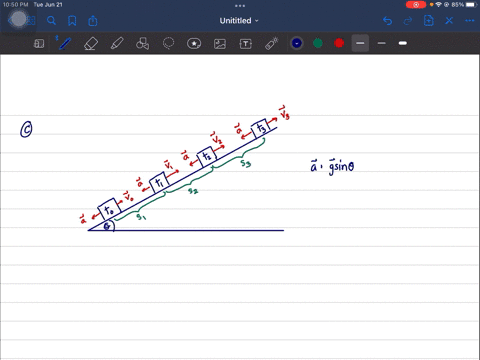480x360 pixels.
Task: Select the Laser pointer tool
Action: point(272,43)
